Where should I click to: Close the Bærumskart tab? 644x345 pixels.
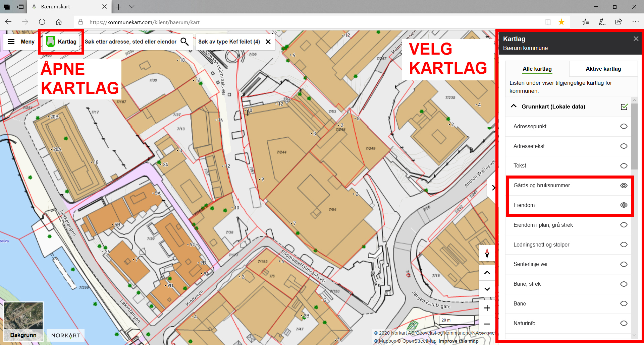click(104, 7)
